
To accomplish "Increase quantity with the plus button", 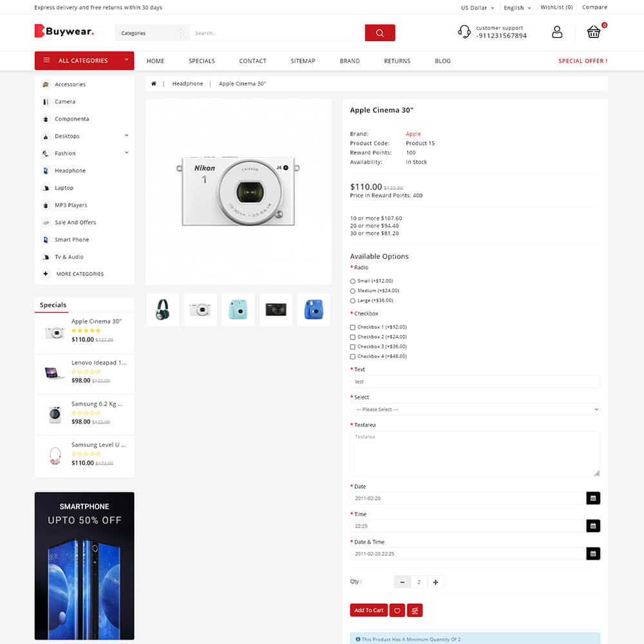I will pos(435,582).
